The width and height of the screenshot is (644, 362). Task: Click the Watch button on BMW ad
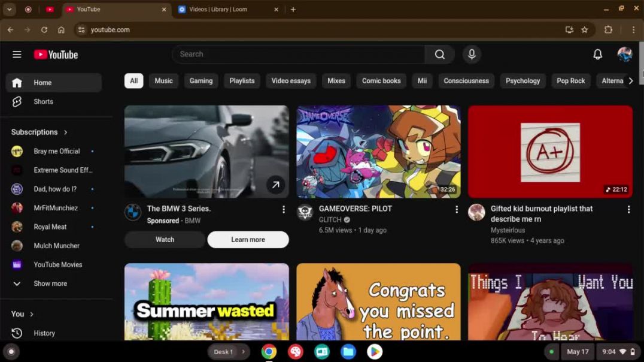click(165, 239)
